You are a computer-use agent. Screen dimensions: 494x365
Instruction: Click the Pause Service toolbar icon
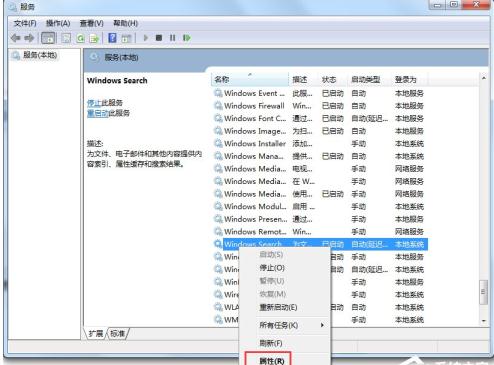172,38
